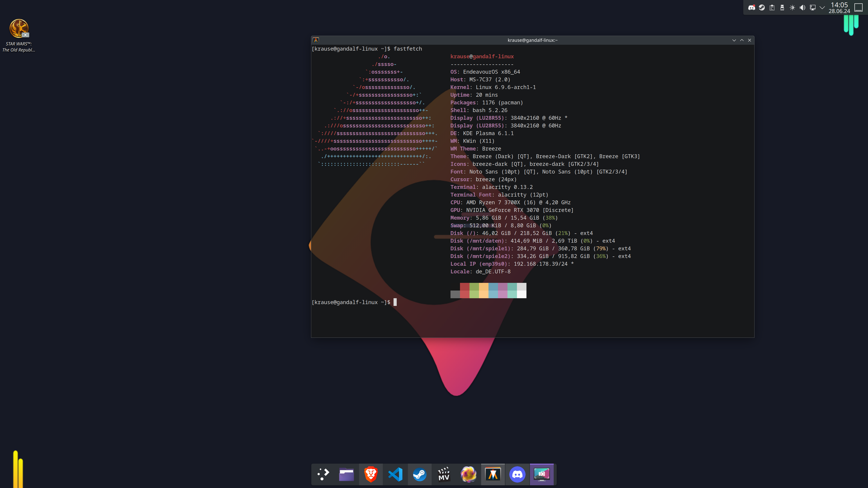Open the KDE application launcher

point(323,474)
